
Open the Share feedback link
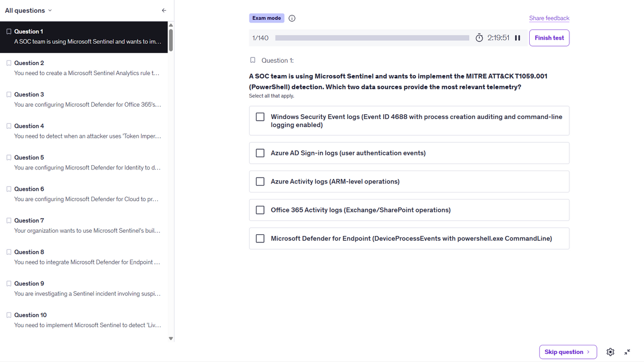tap(549, 18)
